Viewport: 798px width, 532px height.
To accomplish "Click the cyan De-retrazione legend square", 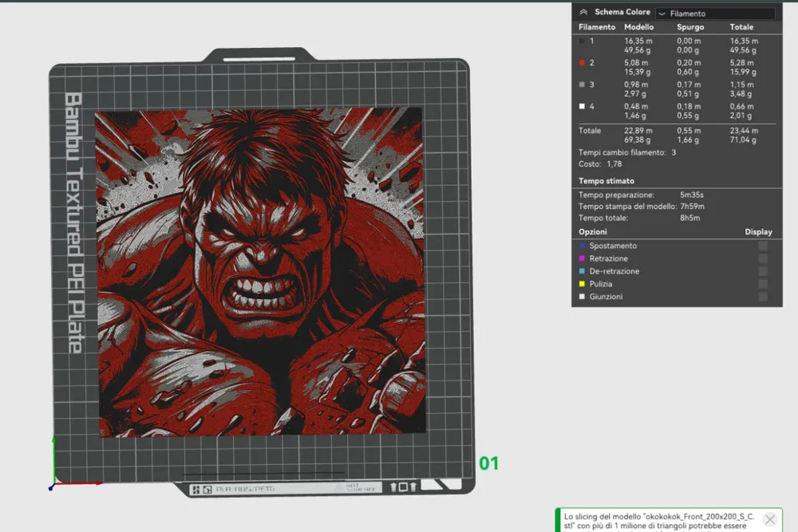I will point(582,271).
